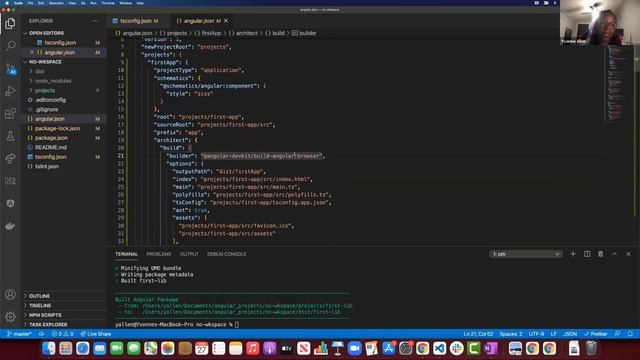Click errors and warnings count in status bar
This screenshot has height=360, width=640.
(x=62, y=334)
